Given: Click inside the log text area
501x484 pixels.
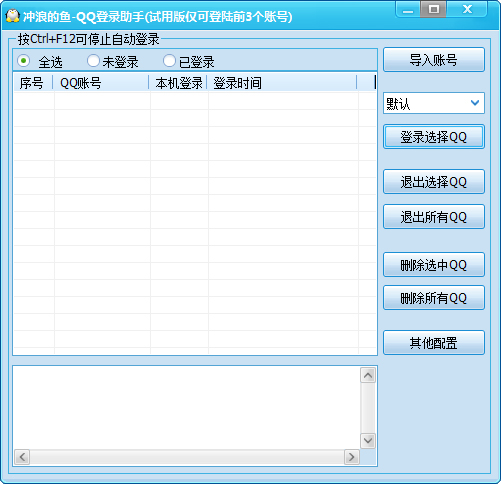Looking at the screenshot, I should [187, 407].
